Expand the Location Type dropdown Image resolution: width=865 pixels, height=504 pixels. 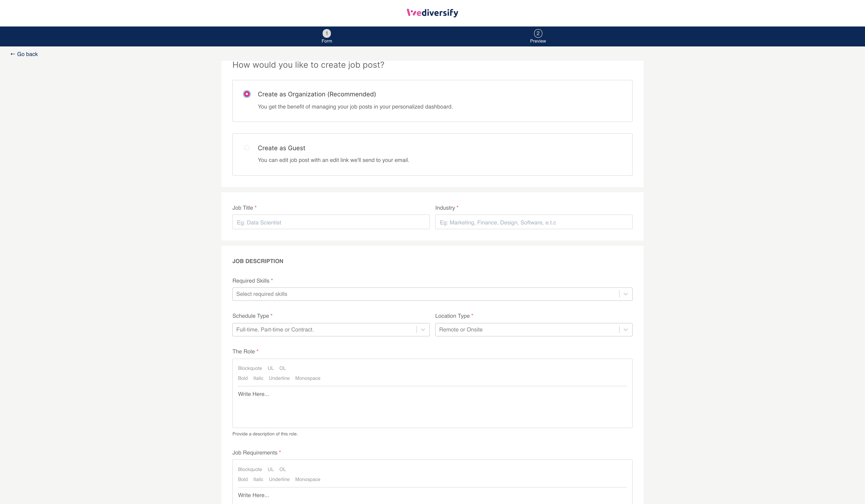coord(625,330)
